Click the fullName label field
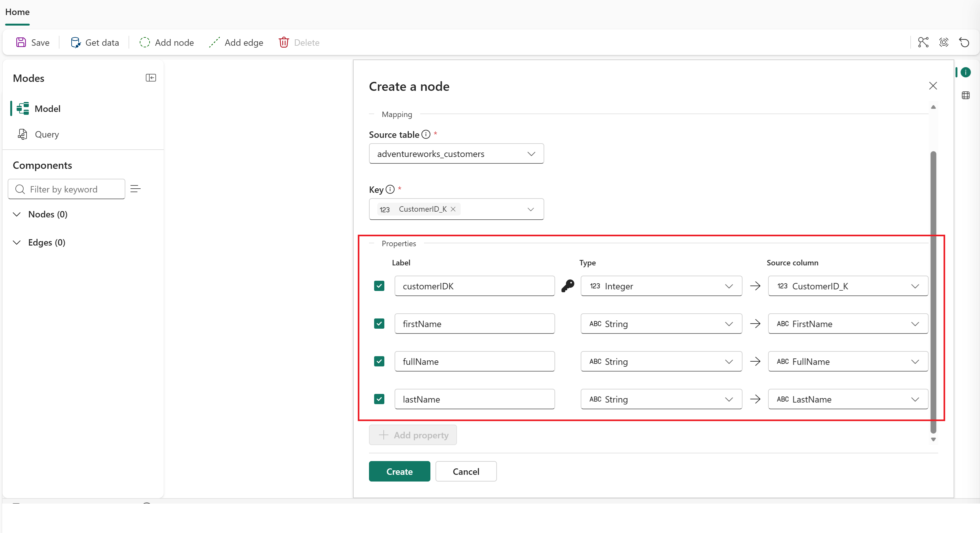Screen dimensions: 980x533 (474, 361)
